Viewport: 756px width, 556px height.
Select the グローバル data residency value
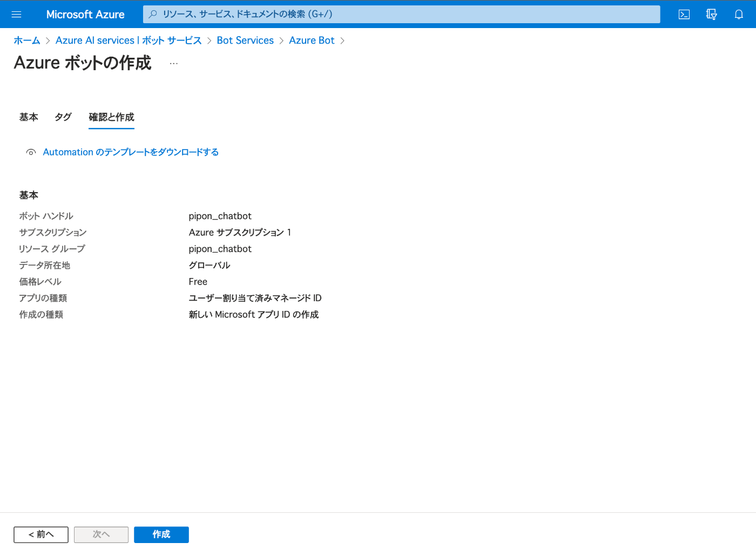pyautogui.click(x=210, y=265)
